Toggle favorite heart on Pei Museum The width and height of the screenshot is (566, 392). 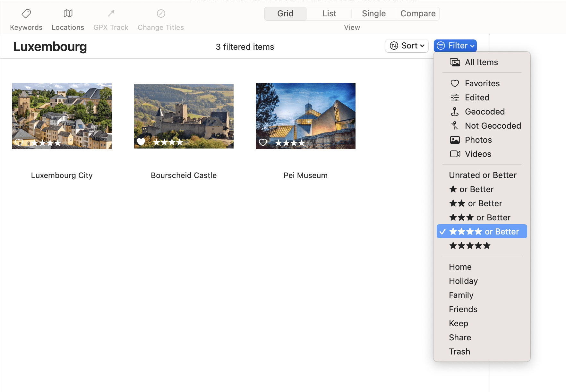tap(263, 142)
